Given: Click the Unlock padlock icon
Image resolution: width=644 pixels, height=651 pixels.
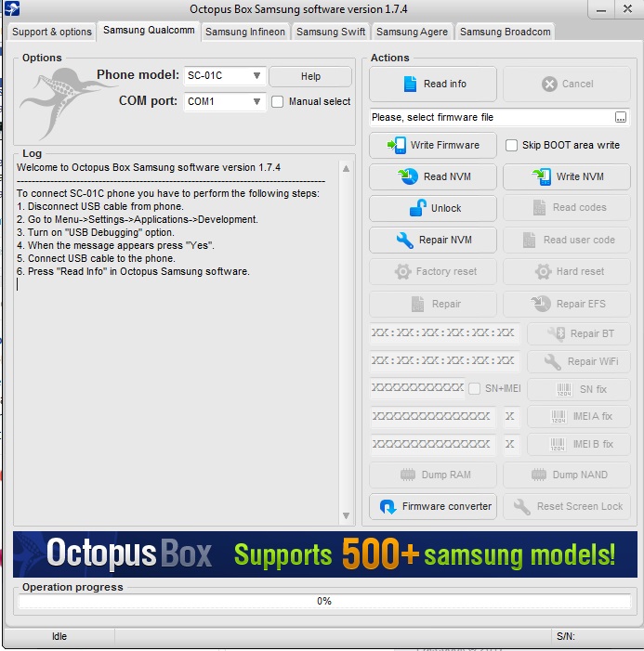Looking at the screenshot, I should 418,208.
